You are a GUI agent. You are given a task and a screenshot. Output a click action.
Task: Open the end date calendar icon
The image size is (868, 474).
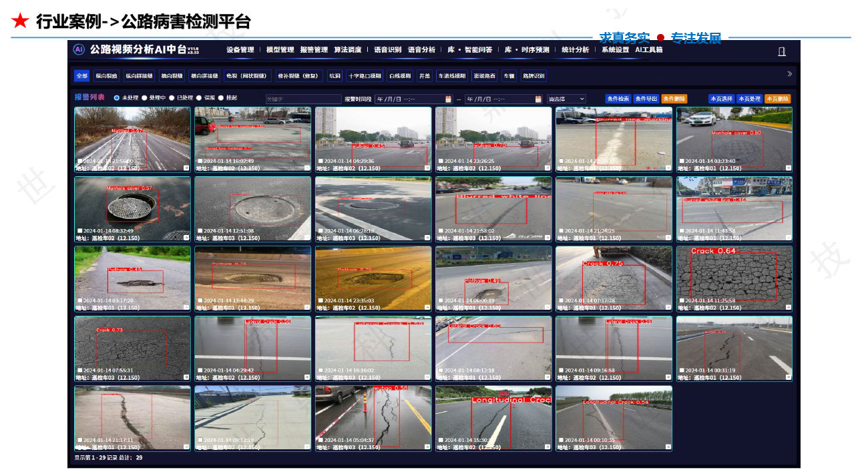(x=538, y=99)
